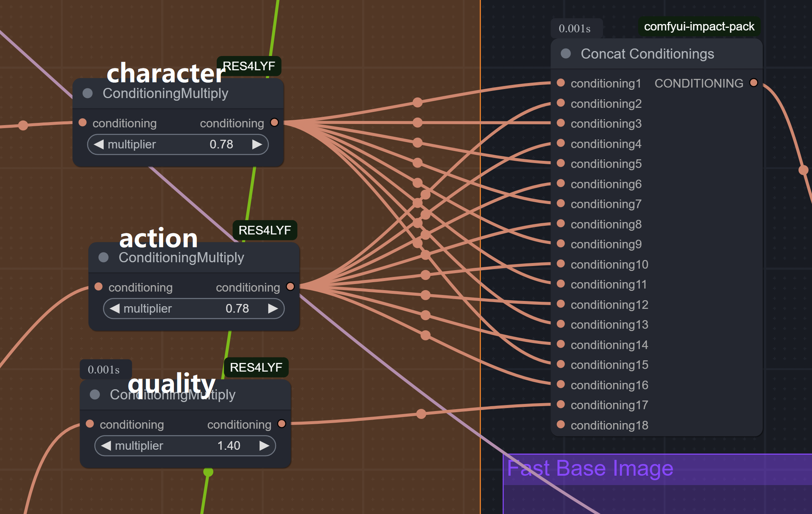Click the conditioning11 input socket
812x514 pixels.
click(561, 284)
